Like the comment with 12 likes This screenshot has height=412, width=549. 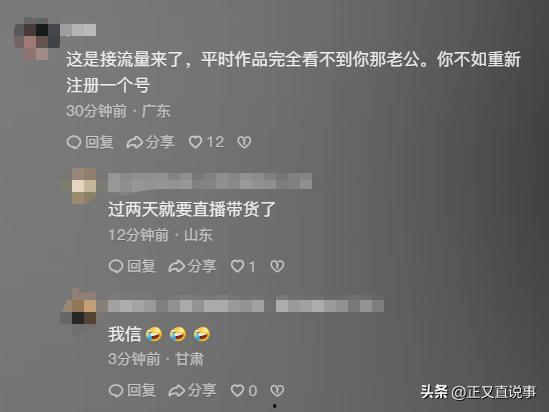[x=206, y=142]
